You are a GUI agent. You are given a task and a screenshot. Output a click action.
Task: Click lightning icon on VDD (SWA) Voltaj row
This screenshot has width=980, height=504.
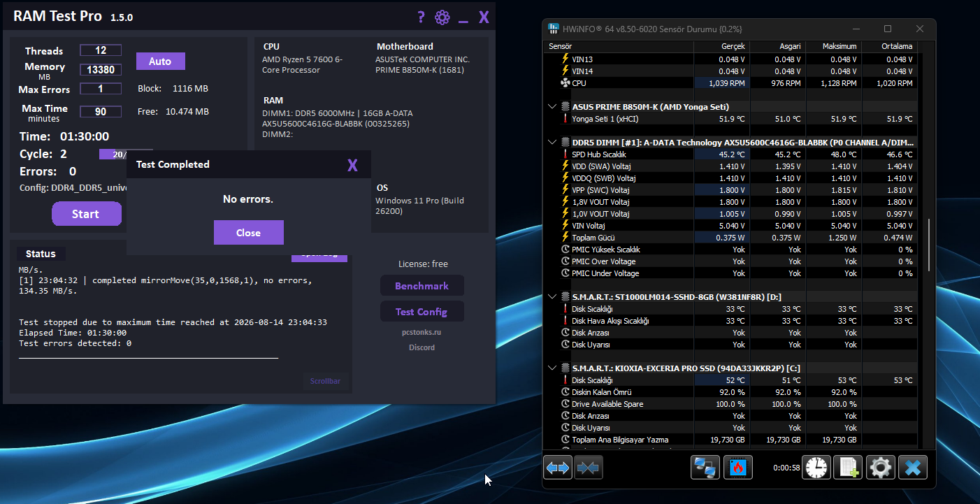(565, 166)
